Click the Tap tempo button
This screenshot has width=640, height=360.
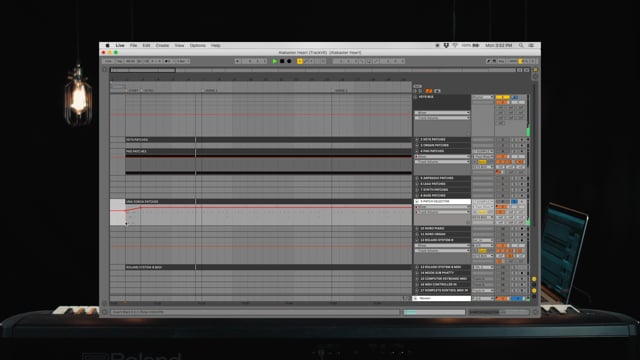[120, 61]
